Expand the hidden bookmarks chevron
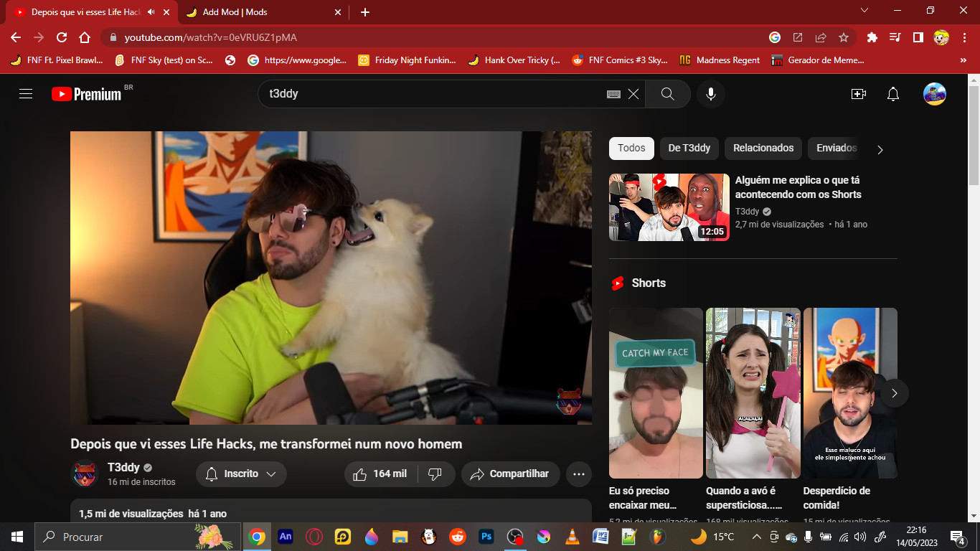Screen dimensions: 980x551 point(963,60)
